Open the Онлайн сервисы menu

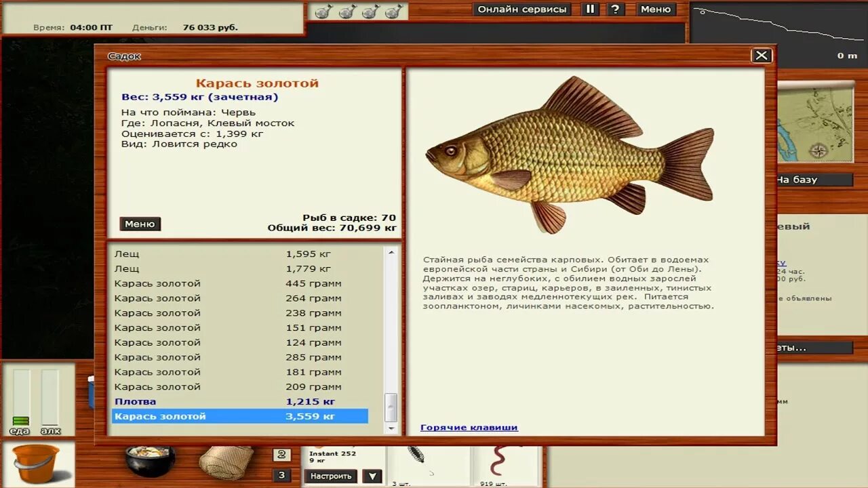coord(521,9)
